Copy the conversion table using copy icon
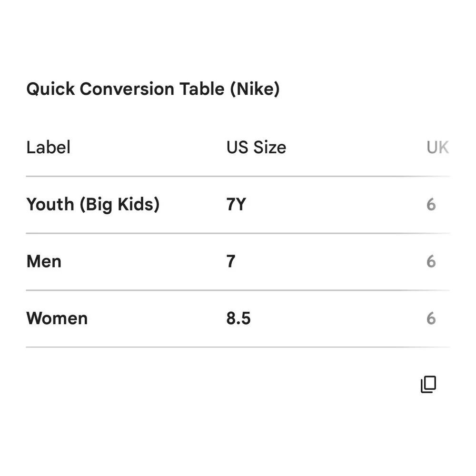This screenshot has width=476, height=476. coord(428,384)
